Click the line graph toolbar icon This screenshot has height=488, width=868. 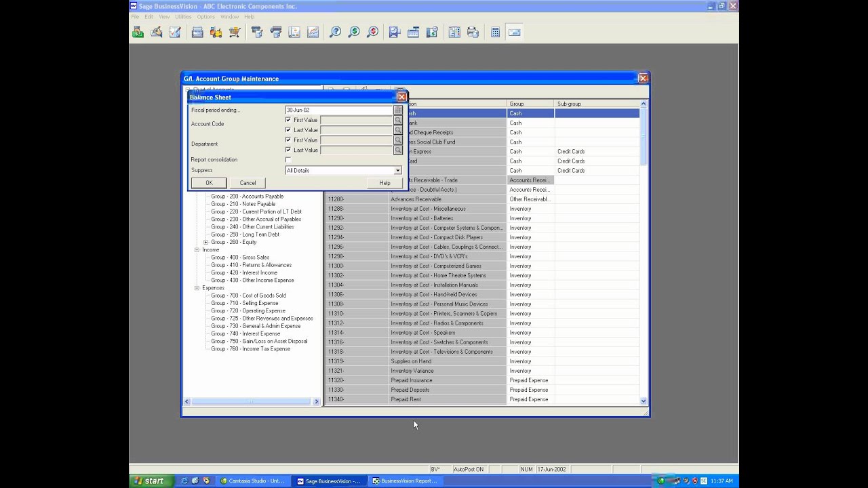[313, 32]
